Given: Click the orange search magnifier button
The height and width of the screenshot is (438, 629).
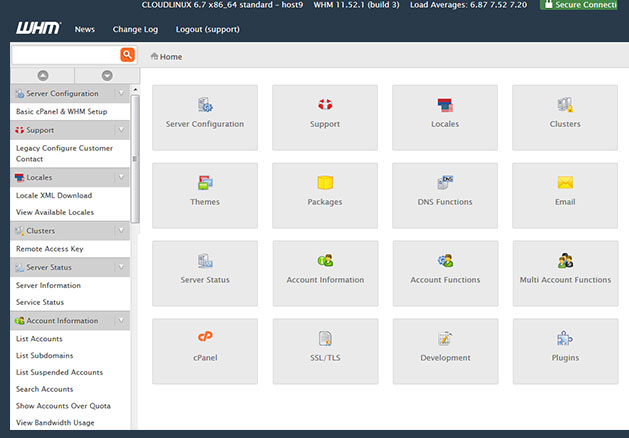Looking at the screenshot, I should tap(127, 55).
